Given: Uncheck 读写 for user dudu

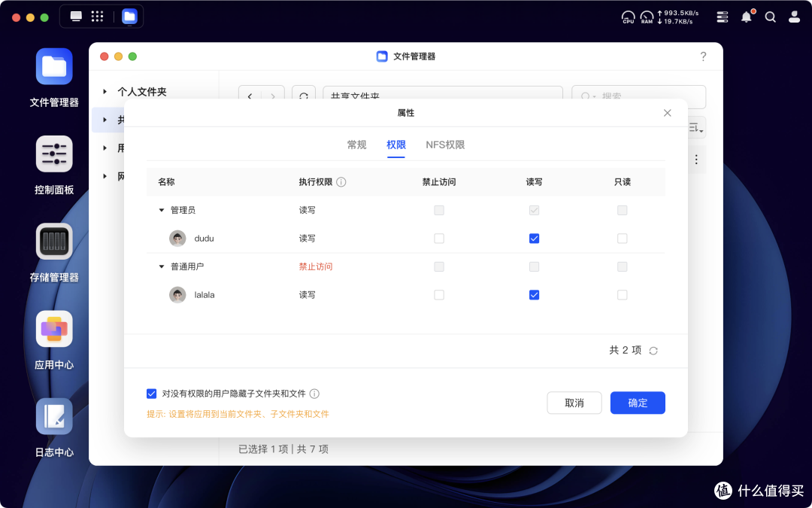Looking at the screenshot, I should tap(534, 239).
